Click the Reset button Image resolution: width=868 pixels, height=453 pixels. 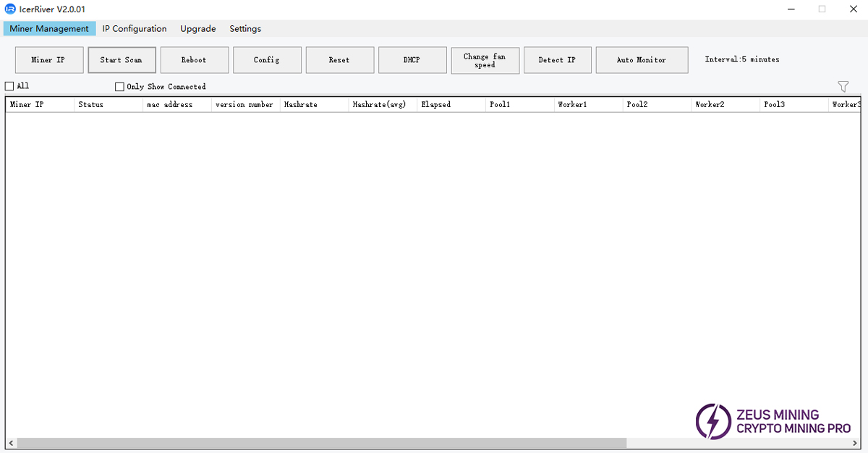339,60
